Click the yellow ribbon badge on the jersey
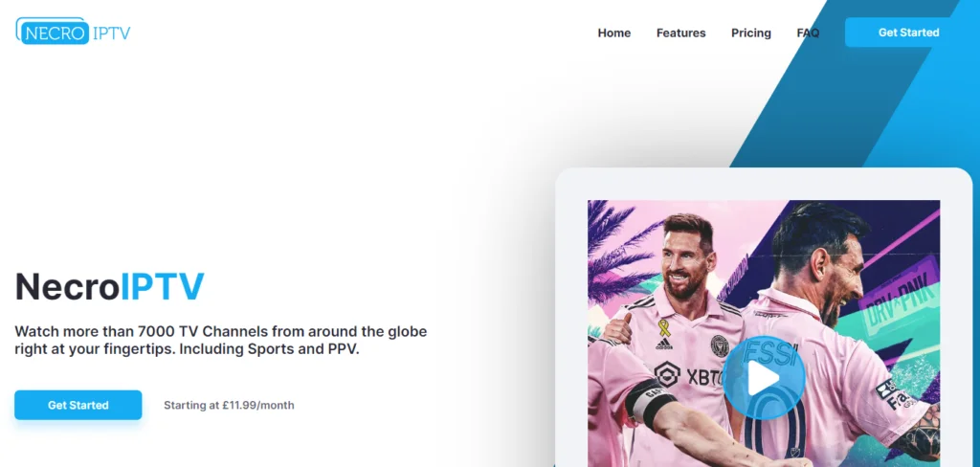The width and height of the screenshot is (980, 467). (664, 327)
